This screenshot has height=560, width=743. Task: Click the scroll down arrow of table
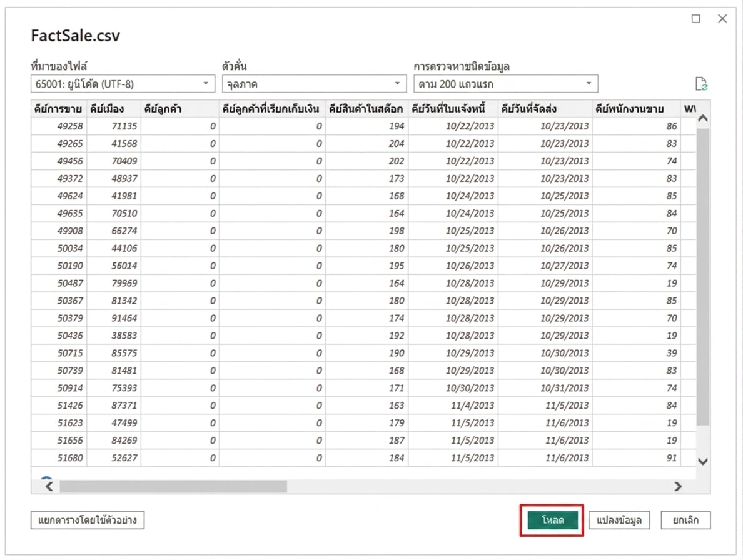tap(703, 461)
